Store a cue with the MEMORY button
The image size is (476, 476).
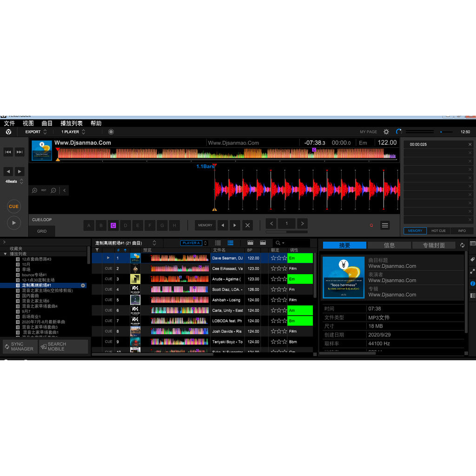coord(205,225)
